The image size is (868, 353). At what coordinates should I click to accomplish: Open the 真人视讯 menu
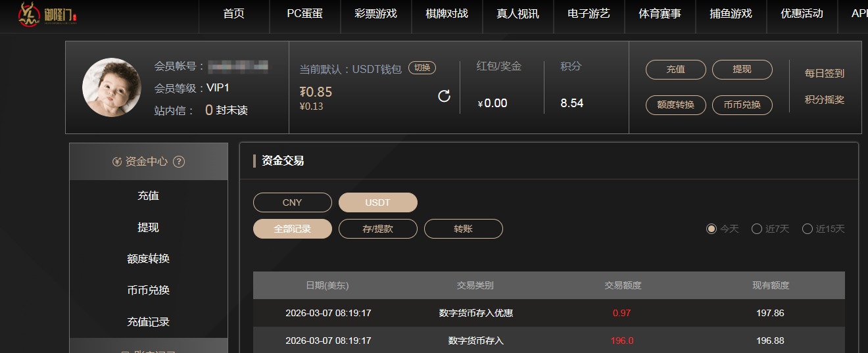(x=518, y=14)
